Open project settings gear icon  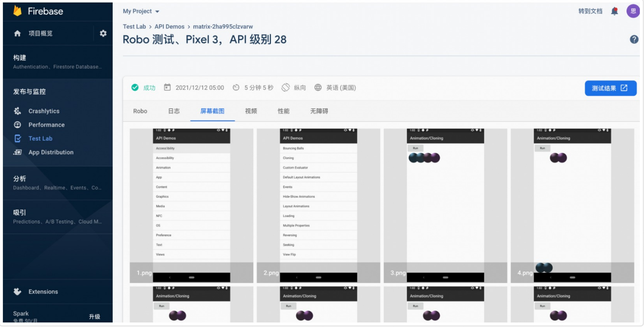point(103,33)
